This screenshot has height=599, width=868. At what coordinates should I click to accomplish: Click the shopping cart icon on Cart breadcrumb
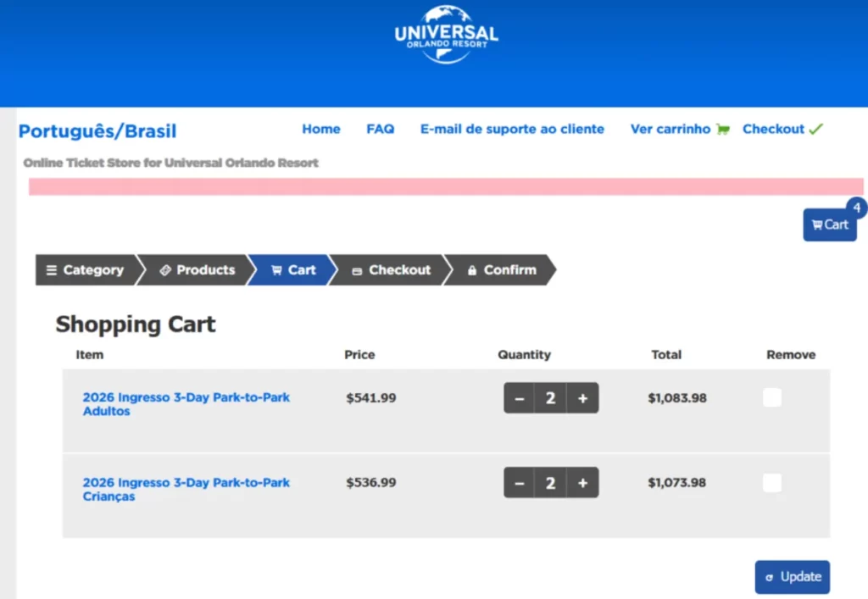(x=278, y=269)
